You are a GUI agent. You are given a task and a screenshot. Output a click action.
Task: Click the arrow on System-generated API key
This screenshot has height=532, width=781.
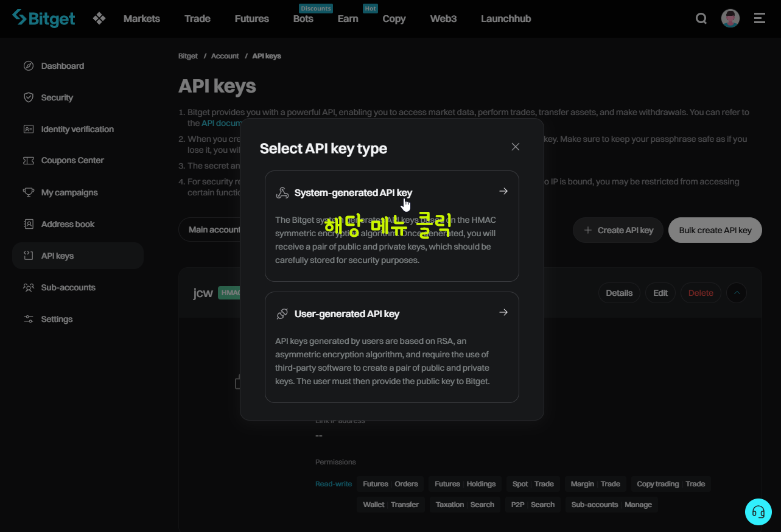(503, 191)
